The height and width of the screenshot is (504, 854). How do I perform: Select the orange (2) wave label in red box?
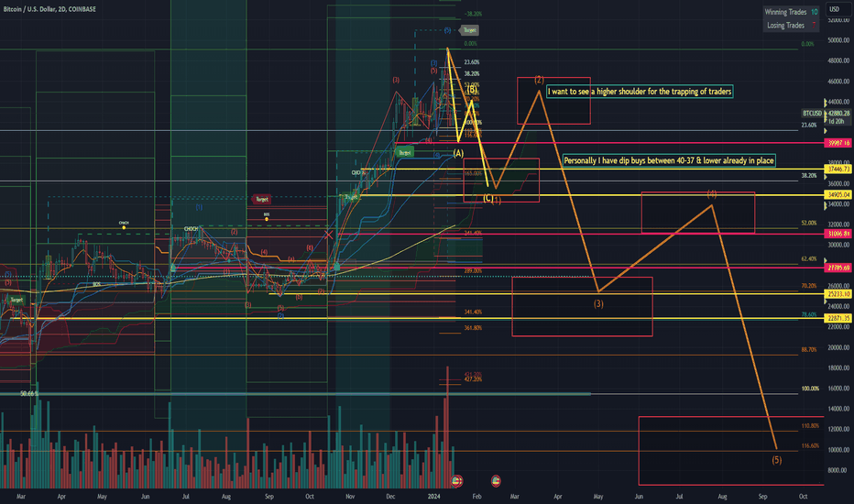(539, 80)
